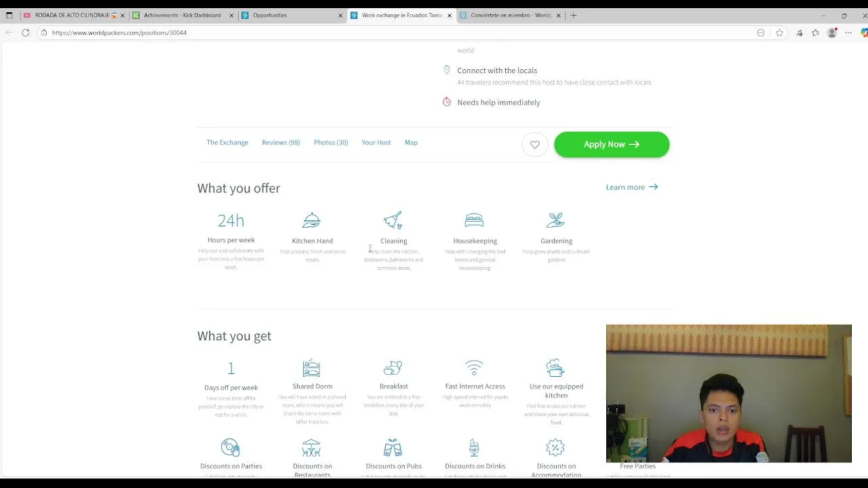Click the Breakfast icon
Image resolution: width=868 pixels, height=488 pixels.
393,368
